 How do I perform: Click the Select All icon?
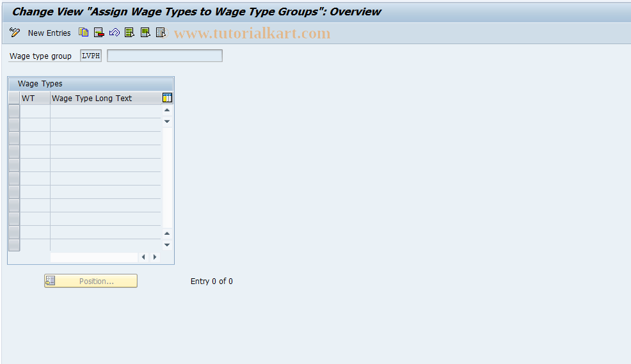pyautogui.click(x=129, y=33)
